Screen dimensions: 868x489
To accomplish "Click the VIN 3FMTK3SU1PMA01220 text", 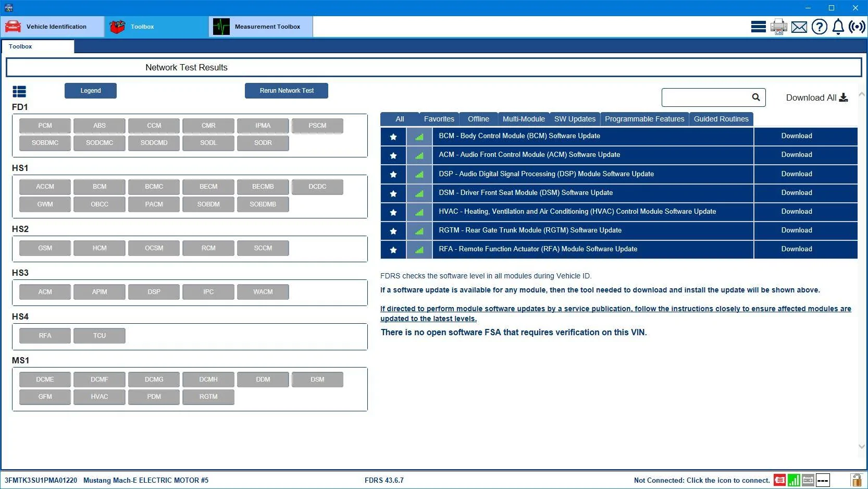I will coord(41,480).
